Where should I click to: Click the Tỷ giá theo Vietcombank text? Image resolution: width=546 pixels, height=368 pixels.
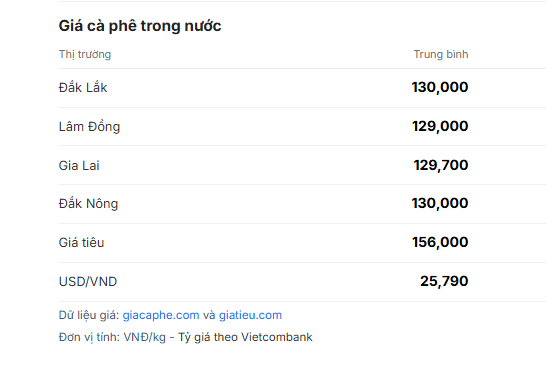[x=245, y=337]
